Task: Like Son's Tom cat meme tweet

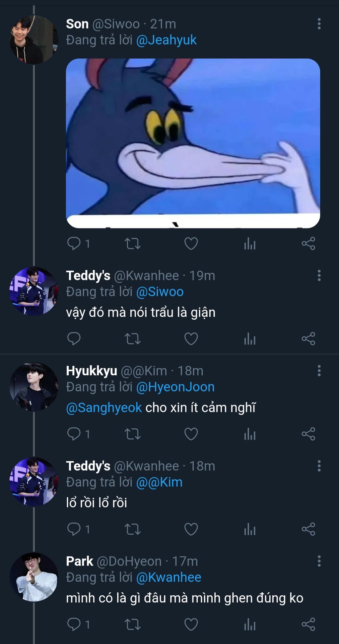Action: pyautogui.click(x=191, y=244)
